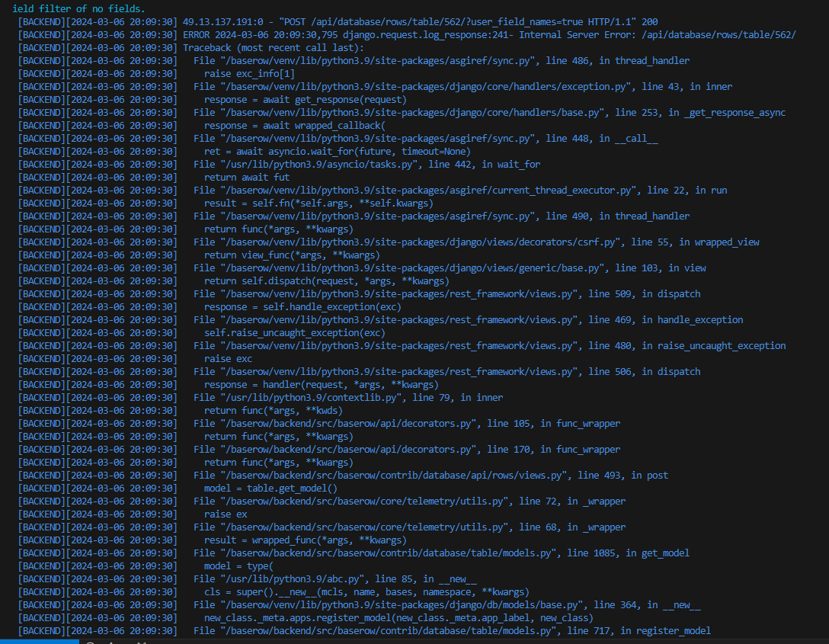Click the "return await fut" line

point(247,177)
